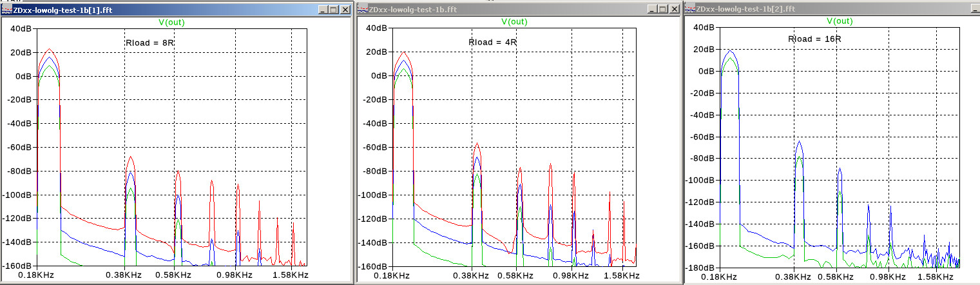This screenshot has height=285, width=980.
Task: Activate the ZDxx-lowolg-test-1b.fft title bar
Action: pyautogui.click(x=519, y=10)
